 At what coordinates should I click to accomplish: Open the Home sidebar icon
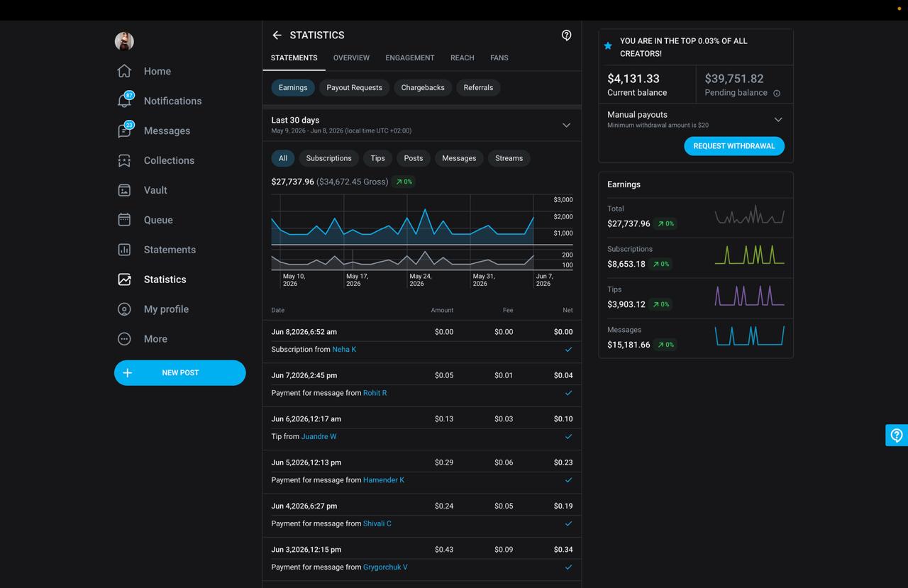coord(124,71)
